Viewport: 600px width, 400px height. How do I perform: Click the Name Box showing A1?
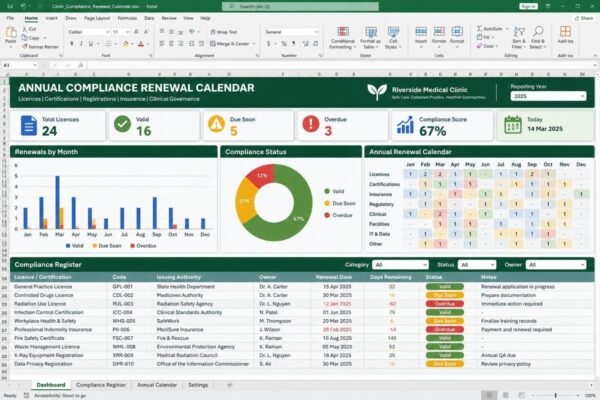pos(19,65)
